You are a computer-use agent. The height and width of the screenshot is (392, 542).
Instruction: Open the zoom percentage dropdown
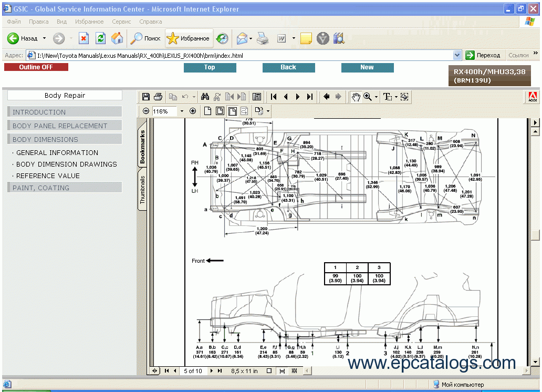click(x=182, y=111)
